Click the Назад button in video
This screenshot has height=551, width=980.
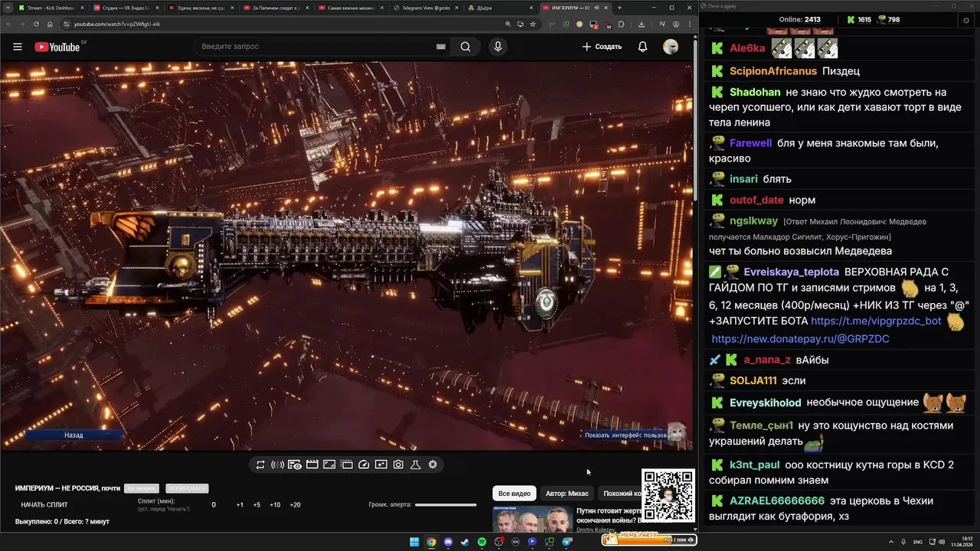tap(74, 435)
